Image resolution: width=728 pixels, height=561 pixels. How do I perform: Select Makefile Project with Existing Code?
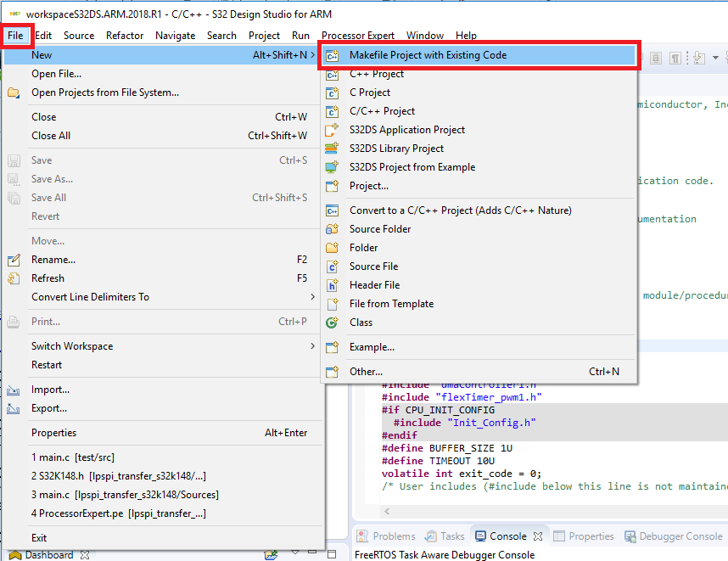coord(479,55)
